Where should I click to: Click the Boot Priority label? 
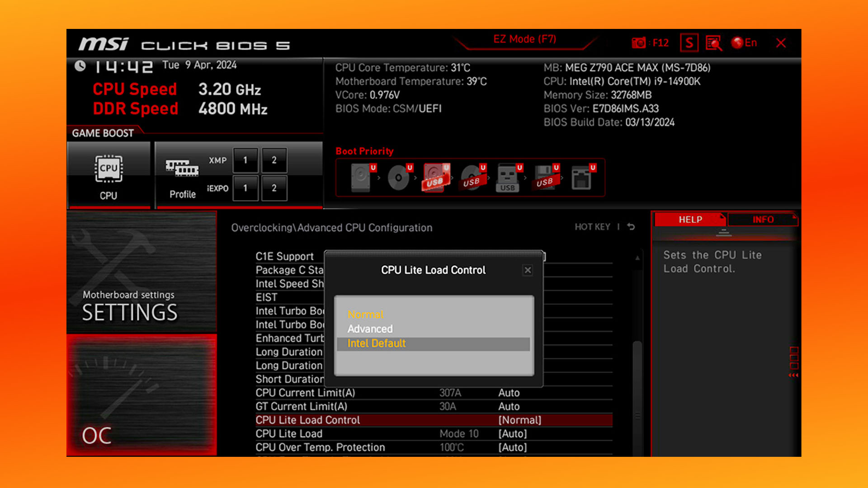coord(364,151)
